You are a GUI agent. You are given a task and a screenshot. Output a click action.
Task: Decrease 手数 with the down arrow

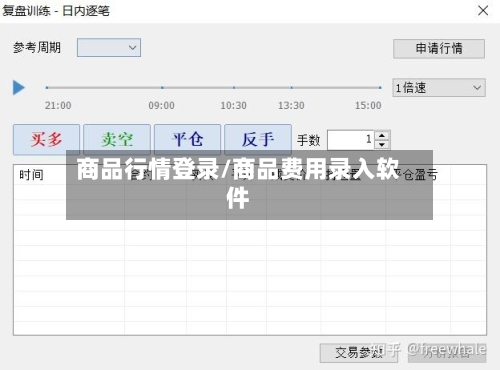382,145
